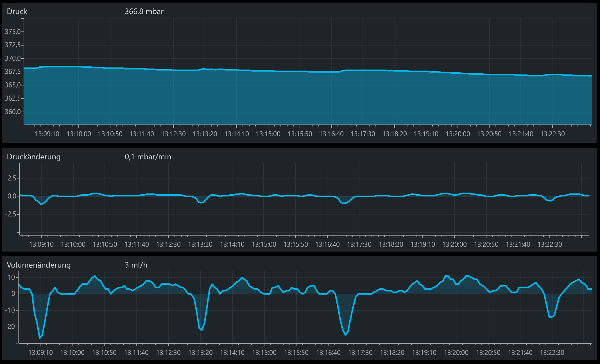Click the 13:20:00 time label under Volumenänderung chart
600x364 pixels.
pyautogui.click(x=456, y=353)
